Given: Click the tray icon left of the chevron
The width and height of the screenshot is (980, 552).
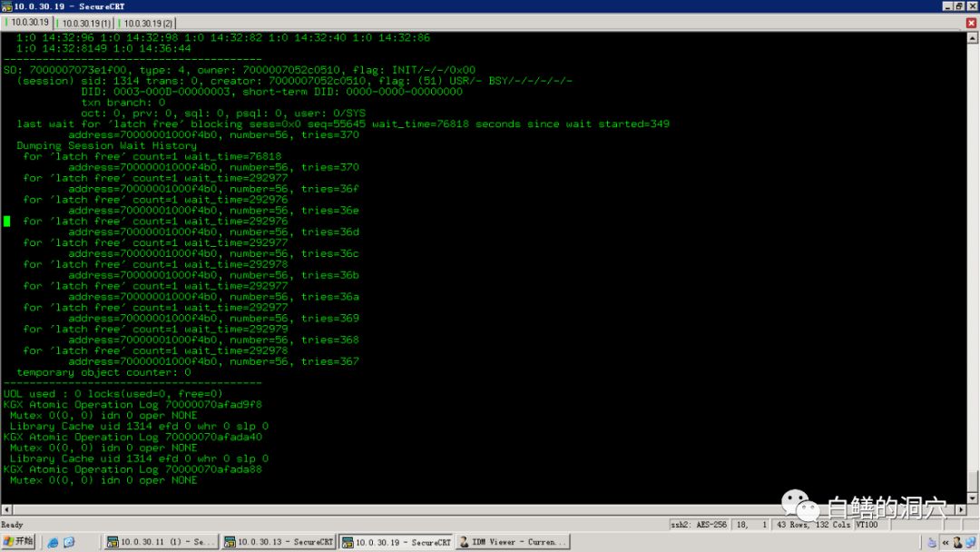Looking at the screenshot, I should 932,543.
